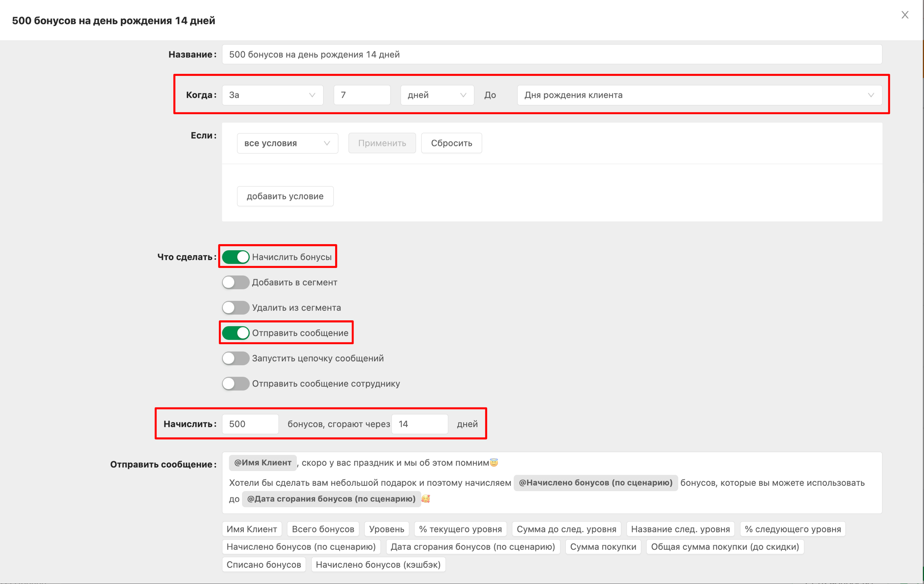The width and height of the screenshot is (924, 584).
Task: Disable the "Отправить сообщение" switch
Action: coord(236,333)
